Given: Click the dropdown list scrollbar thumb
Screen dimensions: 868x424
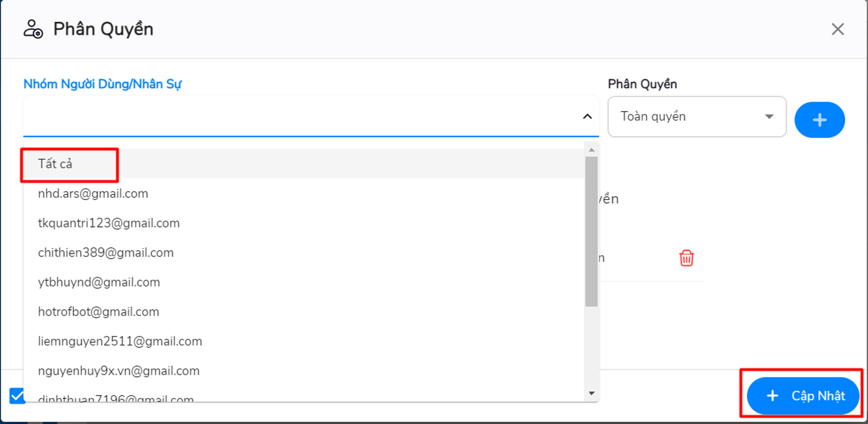Looking at the screenshot, I should point(591,232).
